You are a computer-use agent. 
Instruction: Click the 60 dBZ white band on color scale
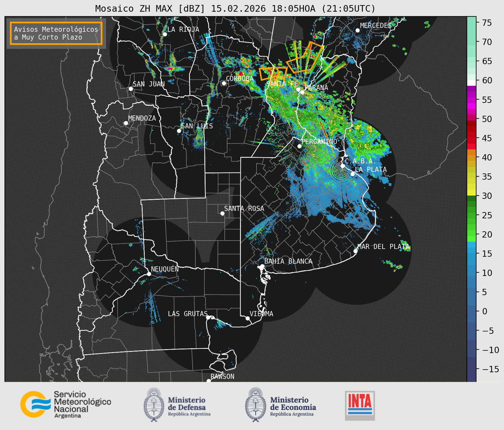click(471, 82)
